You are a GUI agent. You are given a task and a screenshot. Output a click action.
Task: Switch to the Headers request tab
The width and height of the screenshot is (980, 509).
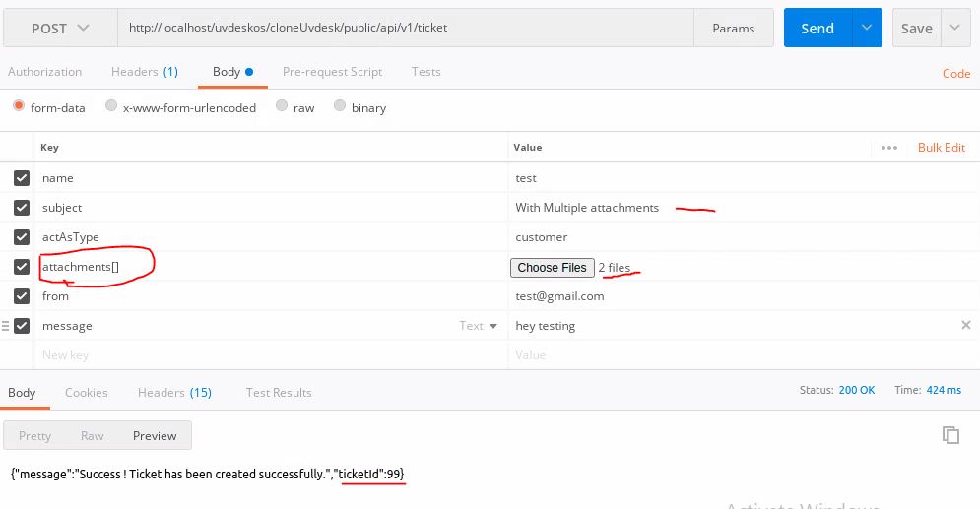[x=144, y=72]
